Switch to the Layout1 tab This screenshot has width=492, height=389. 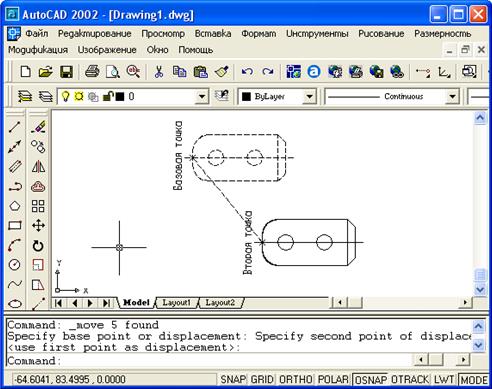176,303
